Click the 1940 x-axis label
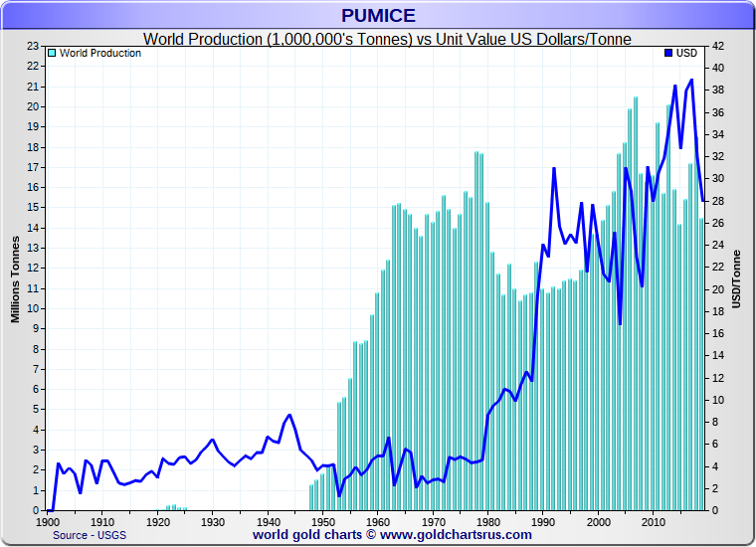756x547 pixels. (x=268, y=522)
